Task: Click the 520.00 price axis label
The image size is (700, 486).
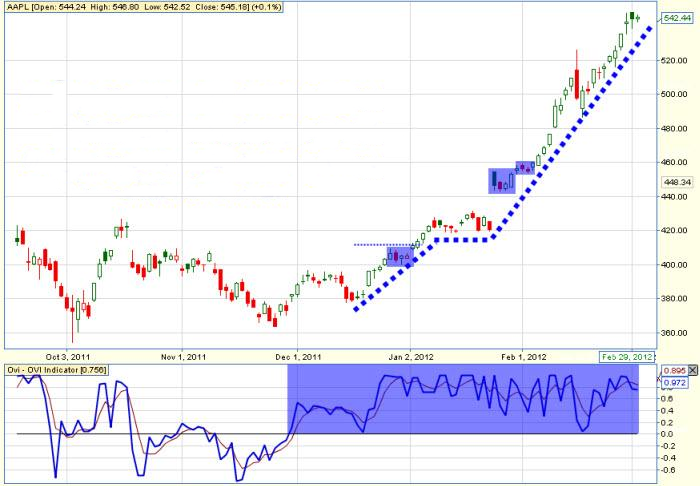Action: coord(674,60)
